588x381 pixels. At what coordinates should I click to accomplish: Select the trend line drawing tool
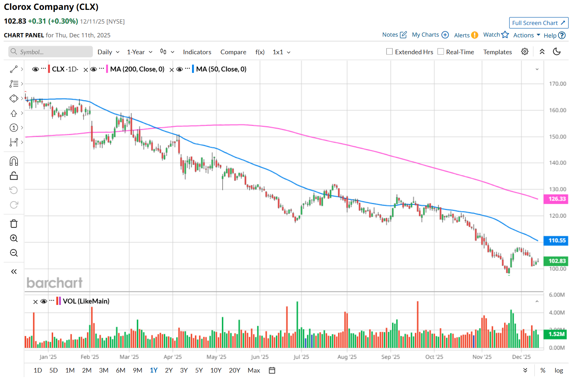coord(14,69)
